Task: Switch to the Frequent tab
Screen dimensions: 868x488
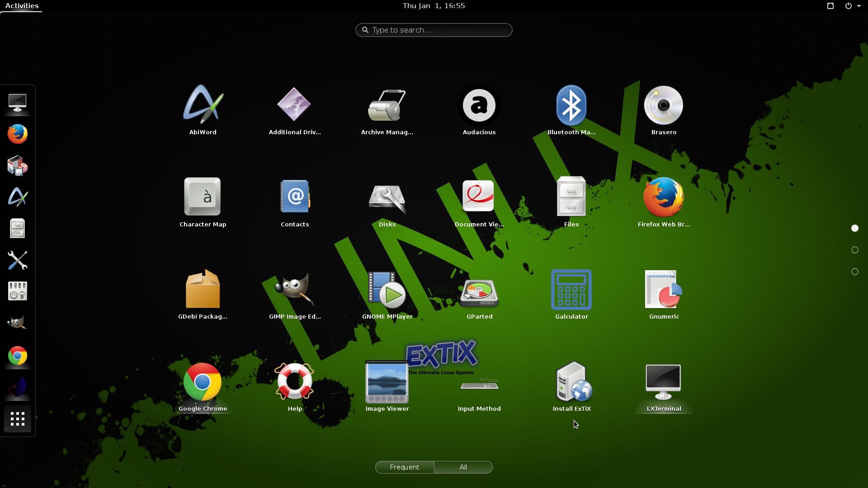Action: point(405,467)
